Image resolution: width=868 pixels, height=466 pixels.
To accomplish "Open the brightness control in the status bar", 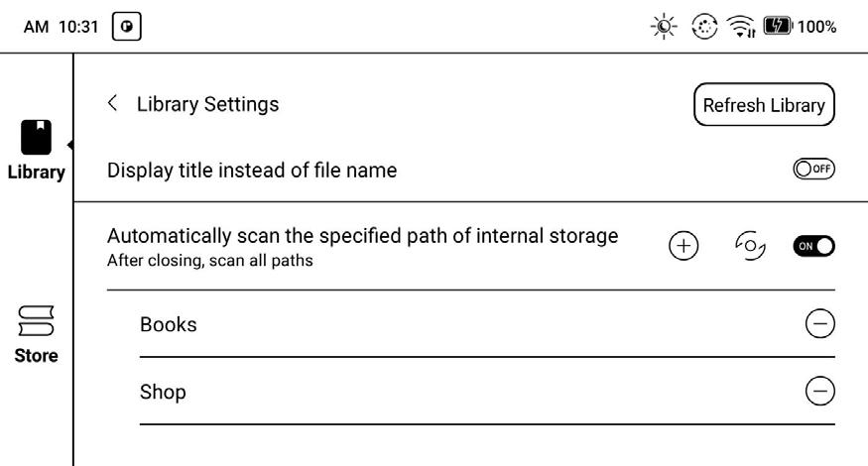I will (664, 27).
